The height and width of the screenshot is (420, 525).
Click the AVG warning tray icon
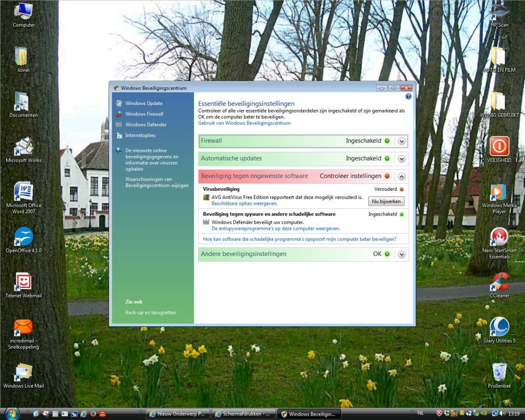(x=454, y=413)
